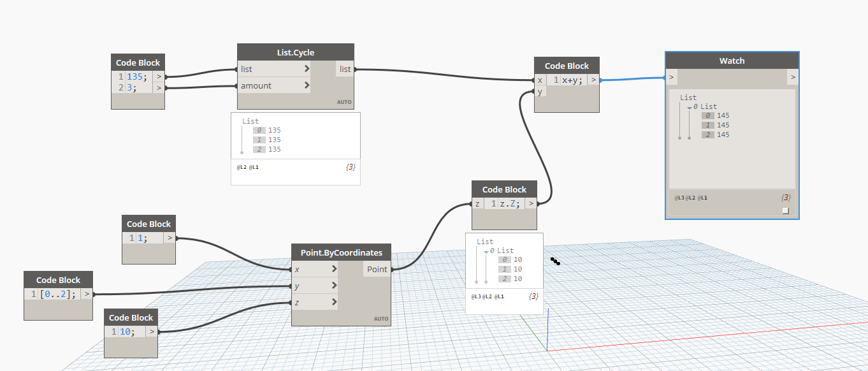Click the '[0..2];' code text
Screen dimensions: 868x371
[59, 295]
